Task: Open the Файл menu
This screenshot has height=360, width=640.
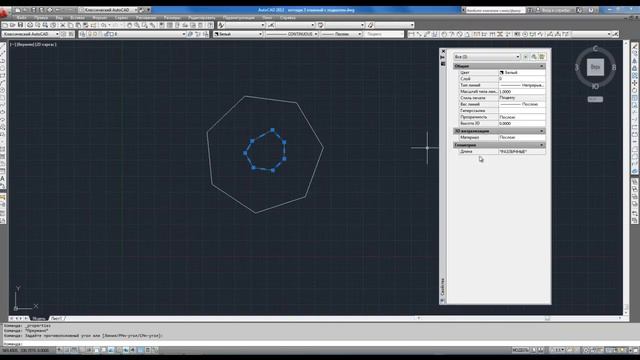Action: (22, 18)
